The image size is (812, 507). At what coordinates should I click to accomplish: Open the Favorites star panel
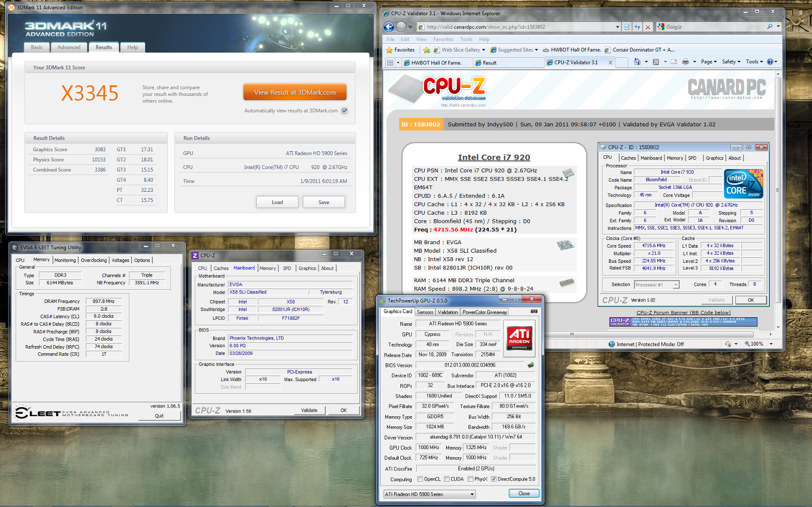tap(400, 50)
